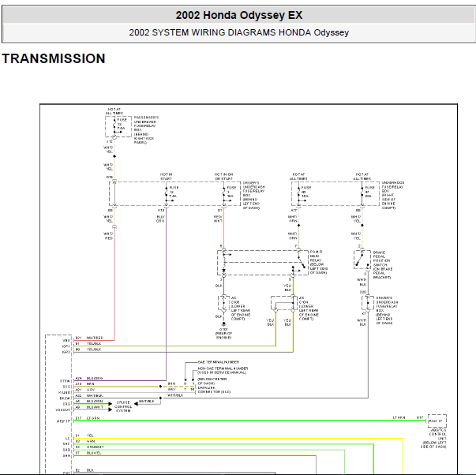Click the J/C C104 junction connector label
The height and width of the screenshot is (475, 476).
309,309
